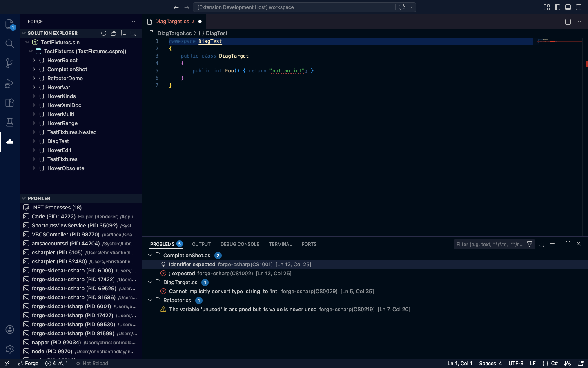
Task: Collapse TestFixtures project node
Action: point(31,51)
